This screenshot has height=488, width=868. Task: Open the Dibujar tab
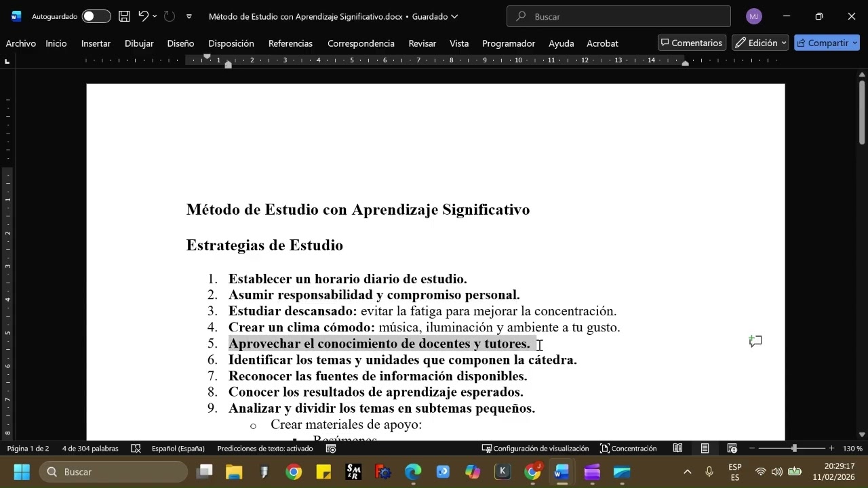point(139,43)
